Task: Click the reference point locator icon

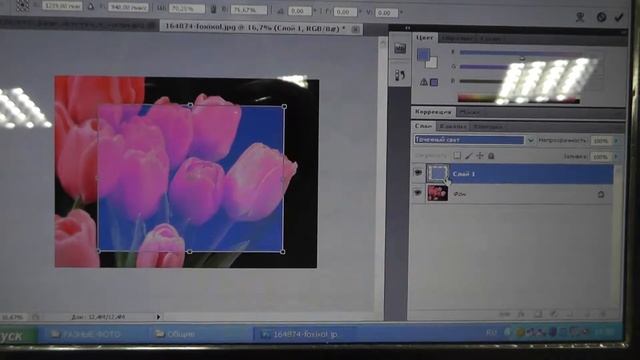Action: [x=22, y=6]
